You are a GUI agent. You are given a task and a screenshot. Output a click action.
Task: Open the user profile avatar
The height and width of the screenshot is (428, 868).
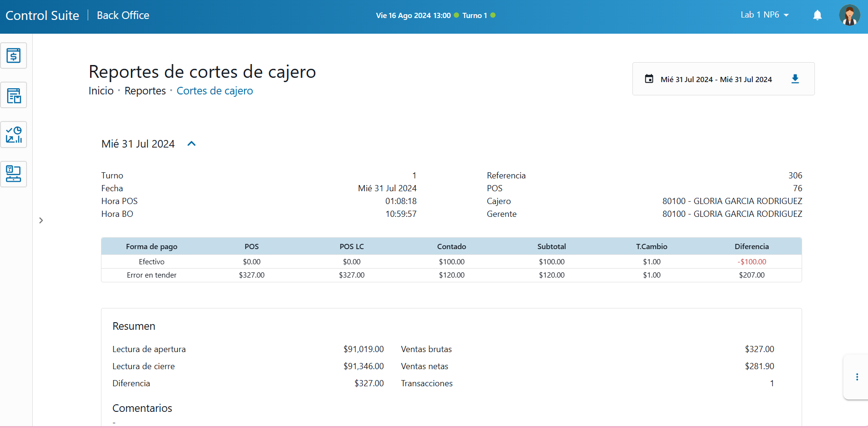point(849,15)
